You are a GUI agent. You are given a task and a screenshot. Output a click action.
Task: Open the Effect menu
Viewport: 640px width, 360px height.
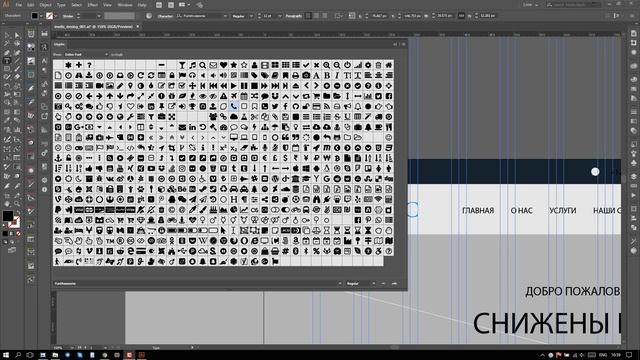(93, 5)
